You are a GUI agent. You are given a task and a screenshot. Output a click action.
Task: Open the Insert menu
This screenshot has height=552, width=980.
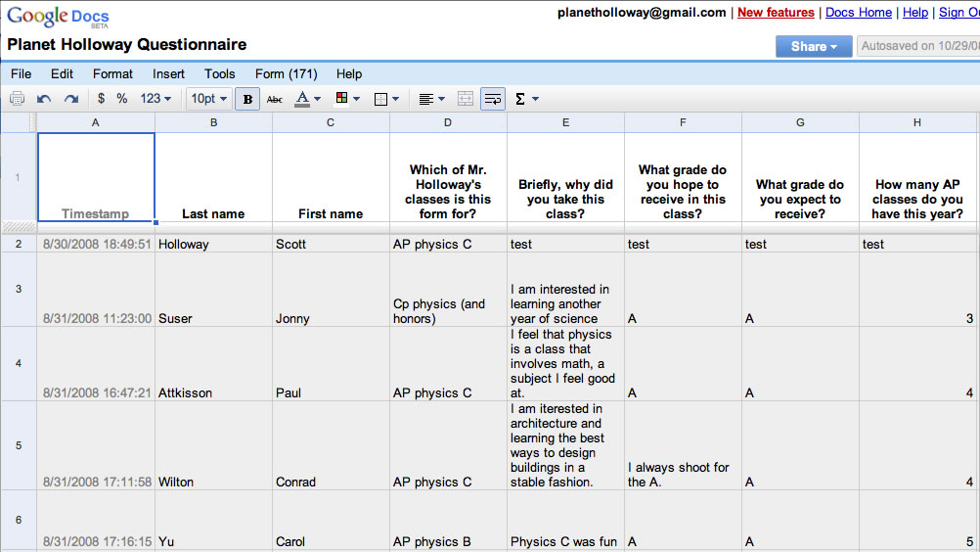168,73
